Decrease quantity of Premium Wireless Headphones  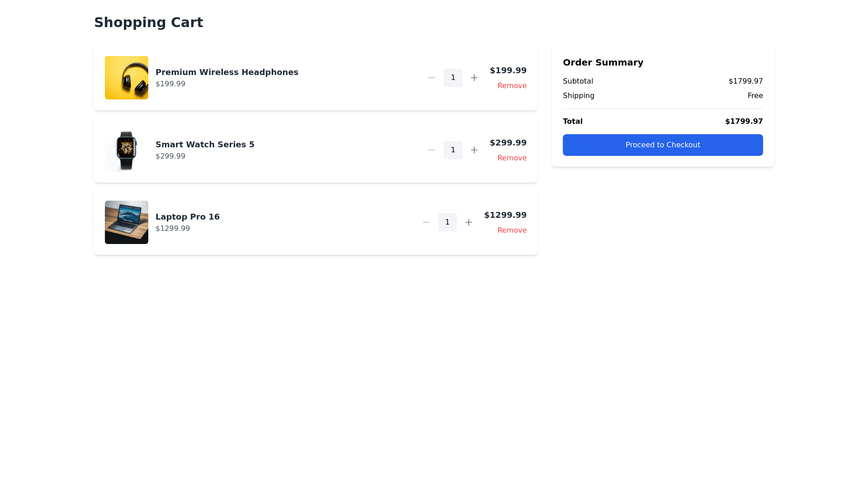point(432,78)
